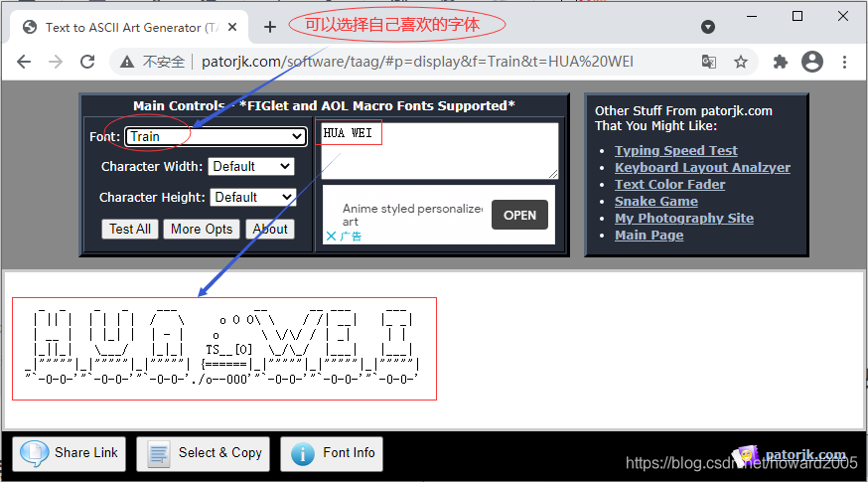Open the Keyboard Layout Analzyer link

point(702,167)
